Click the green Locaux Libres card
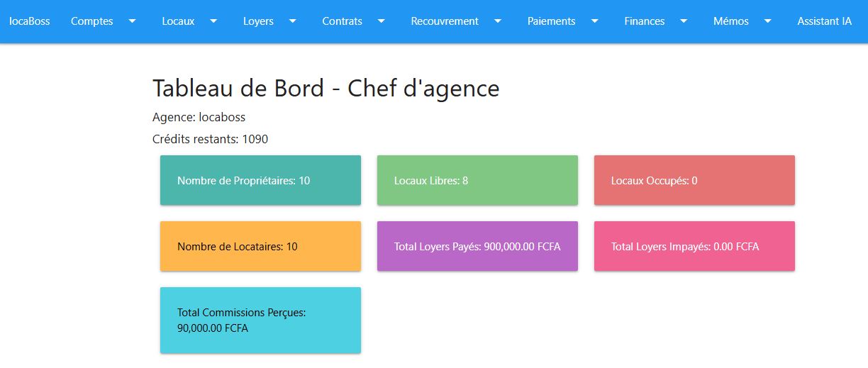 tap(477, 181)
